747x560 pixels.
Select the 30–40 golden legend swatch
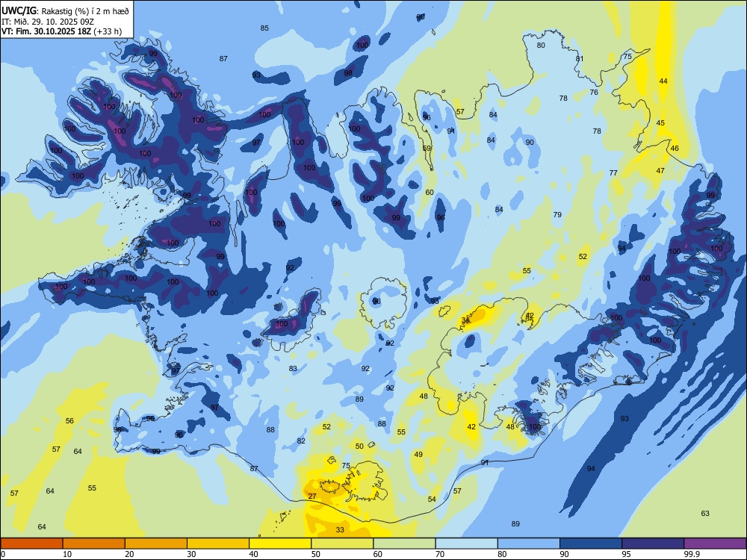tap(218, 544)
